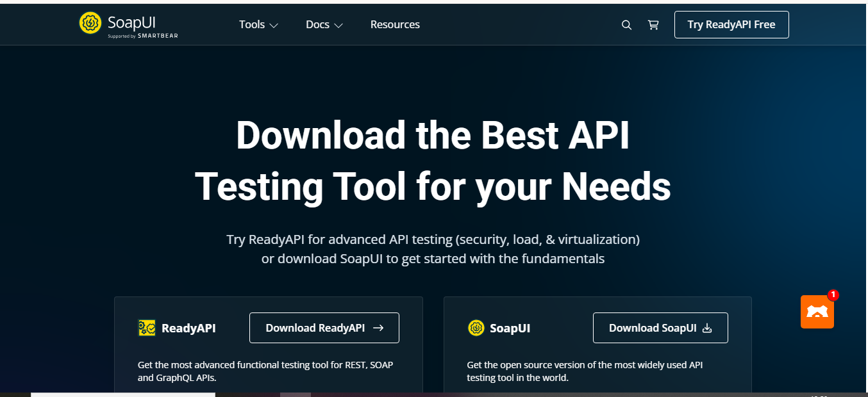Open the shopping cart icon

(x=653, y=25)
